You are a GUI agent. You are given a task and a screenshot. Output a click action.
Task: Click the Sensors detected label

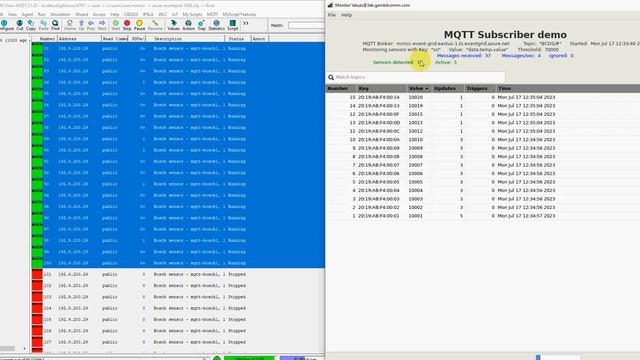coord(393,62)
